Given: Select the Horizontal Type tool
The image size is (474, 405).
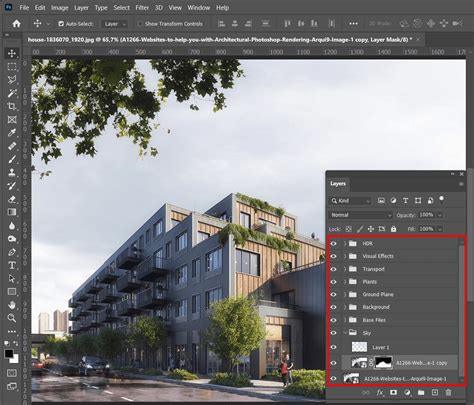Looking at the screenshot, I should (x=12, y=265).
